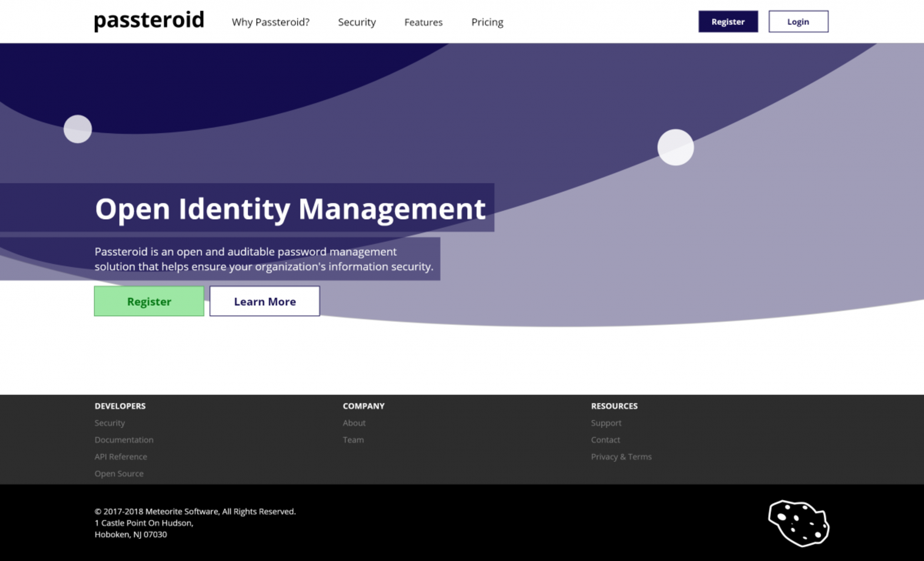
Task: Open the Pricing page
Action: pyautogui.click(x=487, y=22)
